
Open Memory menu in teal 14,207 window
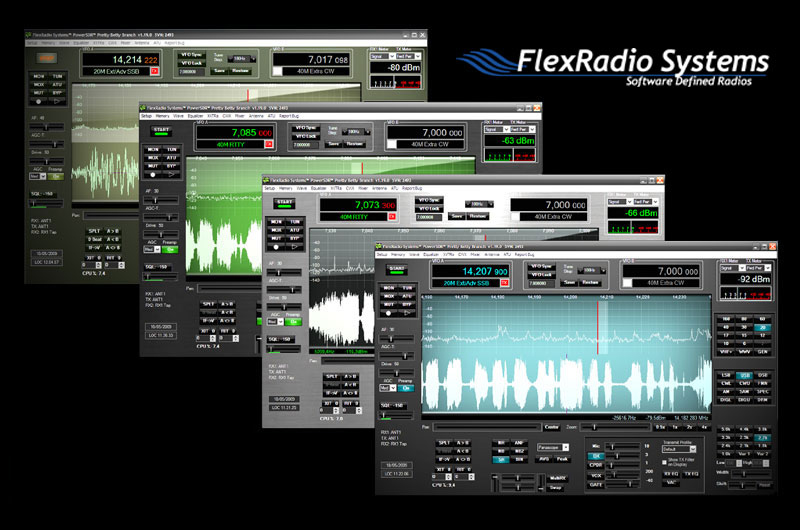(x=398, y=255)
